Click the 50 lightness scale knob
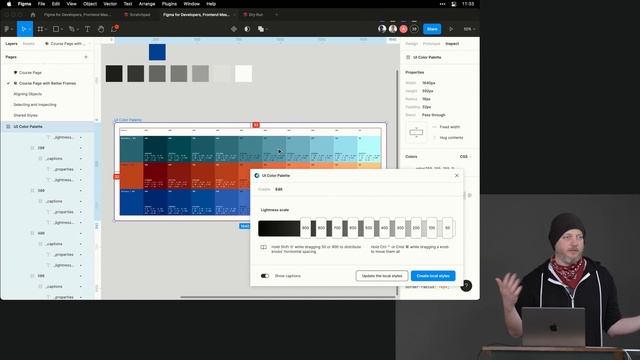640x360 pixels. [447, 228]
